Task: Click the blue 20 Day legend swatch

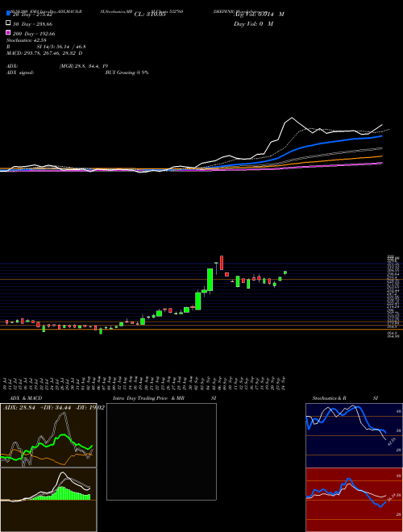Action: [x=8, y=13]
